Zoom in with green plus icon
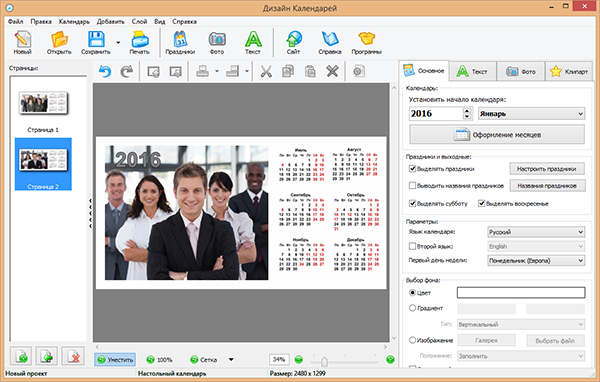Viewport: 600px width, 382px height. (x=390, y=359)
